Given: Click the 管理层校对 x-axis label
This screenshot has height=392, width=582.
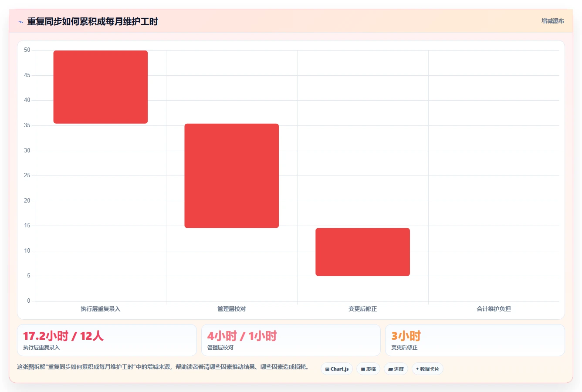Looking at the screenshot, I should click(x=232, y=309).
